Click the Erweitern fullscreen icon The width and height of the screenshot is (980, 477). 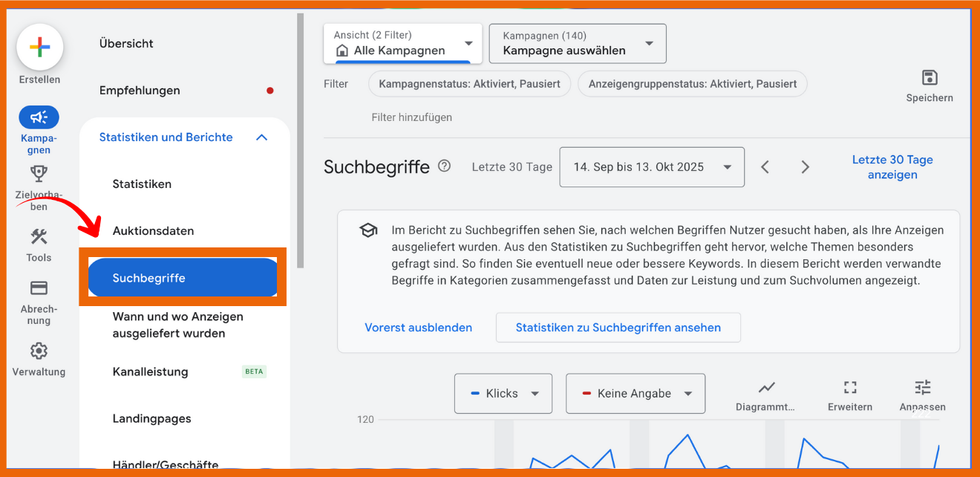pyautogui.click(x=850, y=388)
